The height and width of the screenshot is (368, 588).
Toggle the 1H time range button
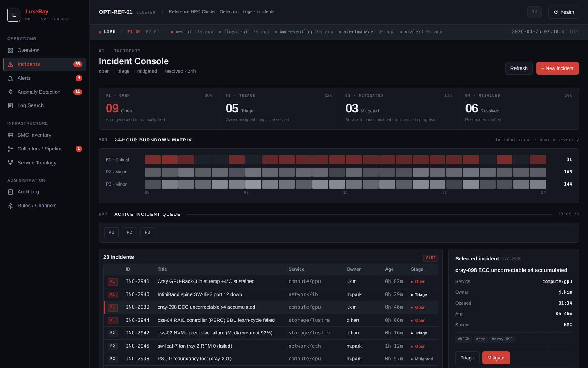coord(535,12)
